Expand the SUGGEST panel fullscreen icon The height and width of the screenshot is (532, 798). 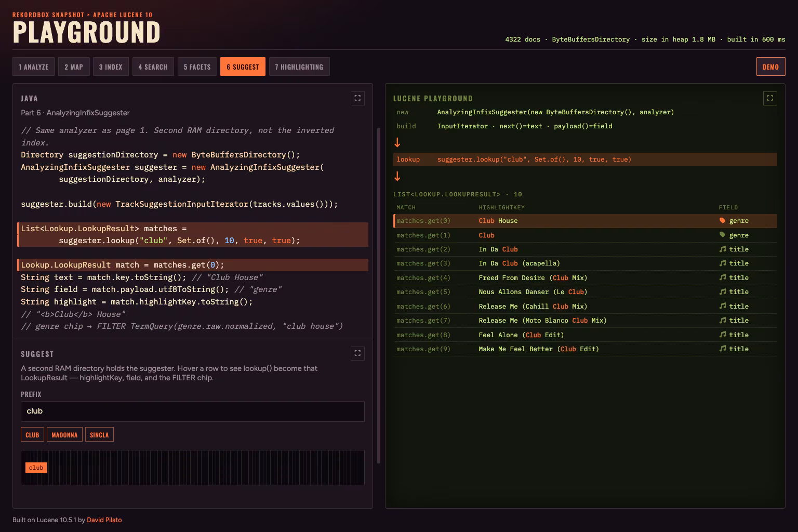[x=357, y=353]
